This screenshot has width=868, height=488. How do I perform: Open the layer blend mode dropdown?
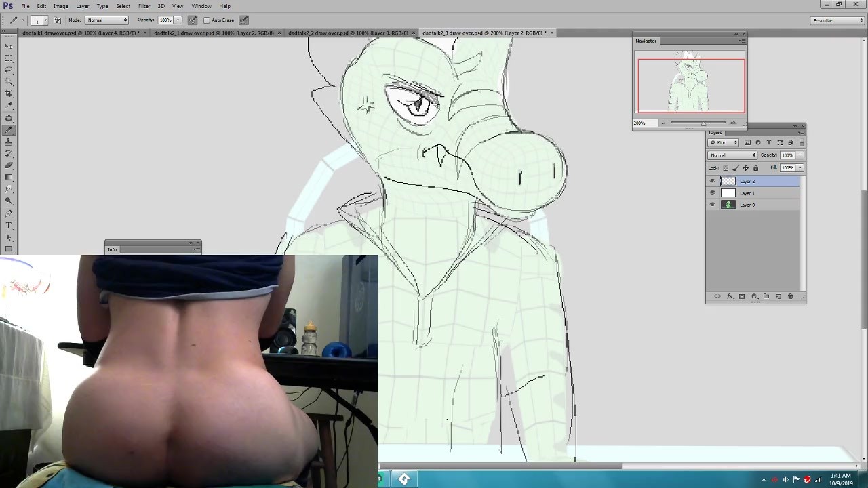point(732,155)
